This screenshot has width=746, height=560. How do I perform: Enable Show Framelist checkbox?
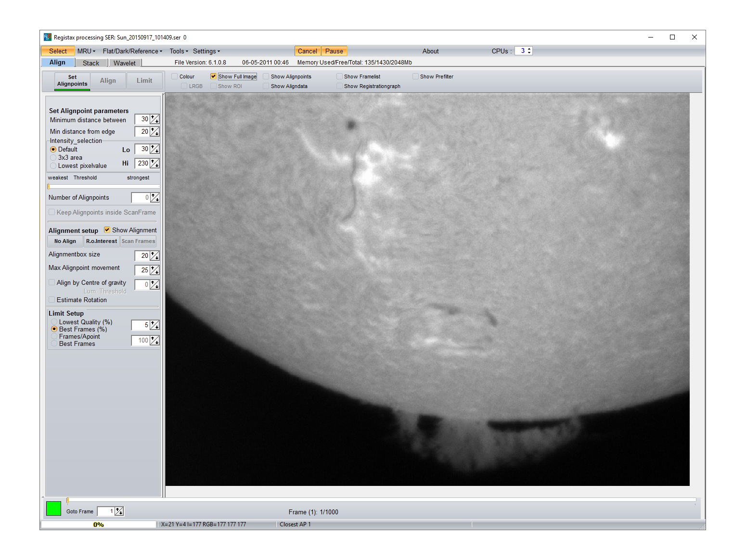click(x=339, y=76)
